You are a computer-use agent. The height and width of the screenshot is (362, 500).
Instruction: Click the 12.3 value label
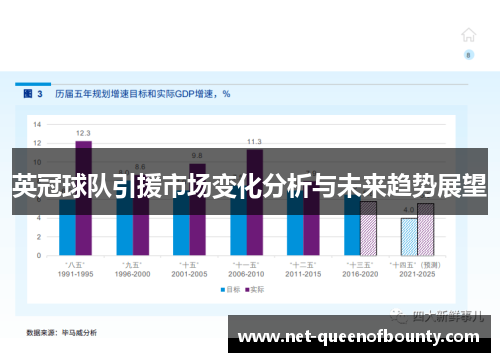83,133
